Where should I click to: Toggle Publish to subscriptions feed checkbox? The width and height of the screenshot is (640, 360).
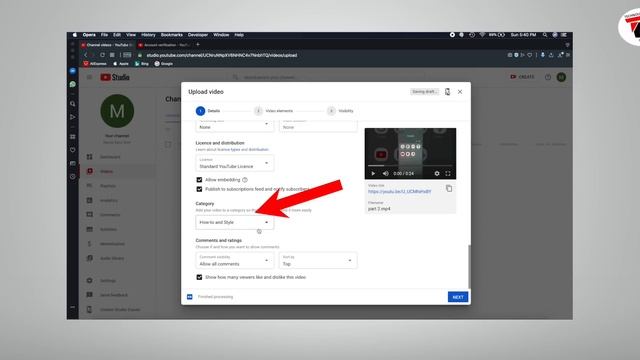tap(199, 189)
